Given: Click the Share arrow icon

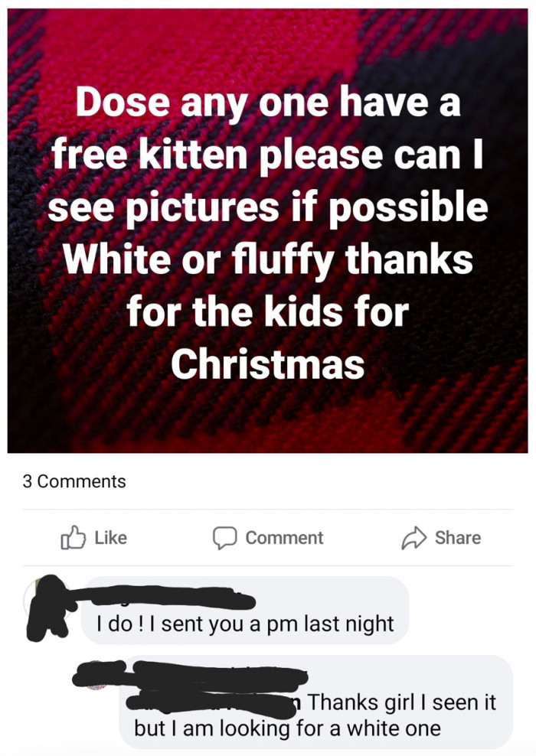Looking at the screenshot, I should (414, 538).
